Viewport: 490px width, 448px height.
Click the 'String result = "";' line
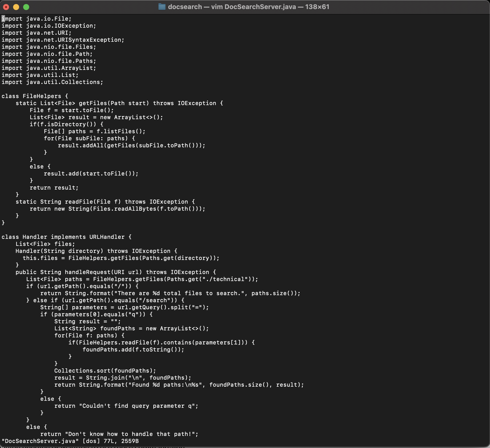coord(88,322)
